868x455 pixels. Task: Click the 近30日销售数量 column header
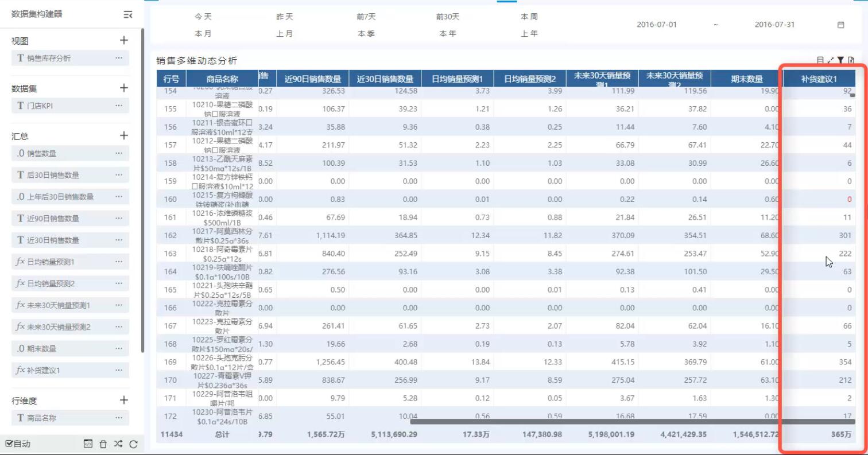point(385,79)
